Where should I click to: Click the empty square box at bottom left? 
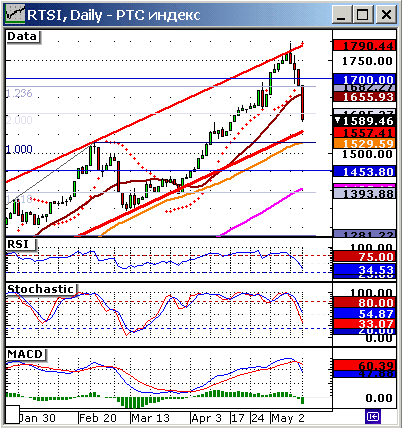click(13, 415)
